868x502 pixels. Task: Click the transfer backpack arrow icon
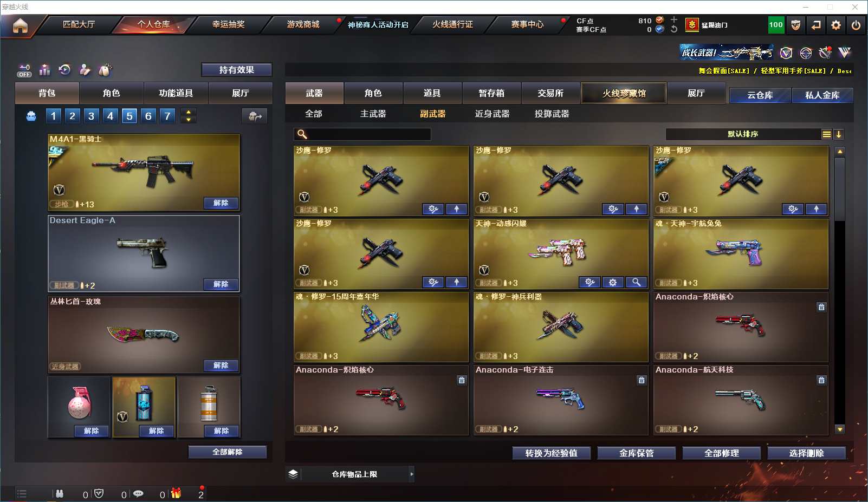click(x=255, y=116)
